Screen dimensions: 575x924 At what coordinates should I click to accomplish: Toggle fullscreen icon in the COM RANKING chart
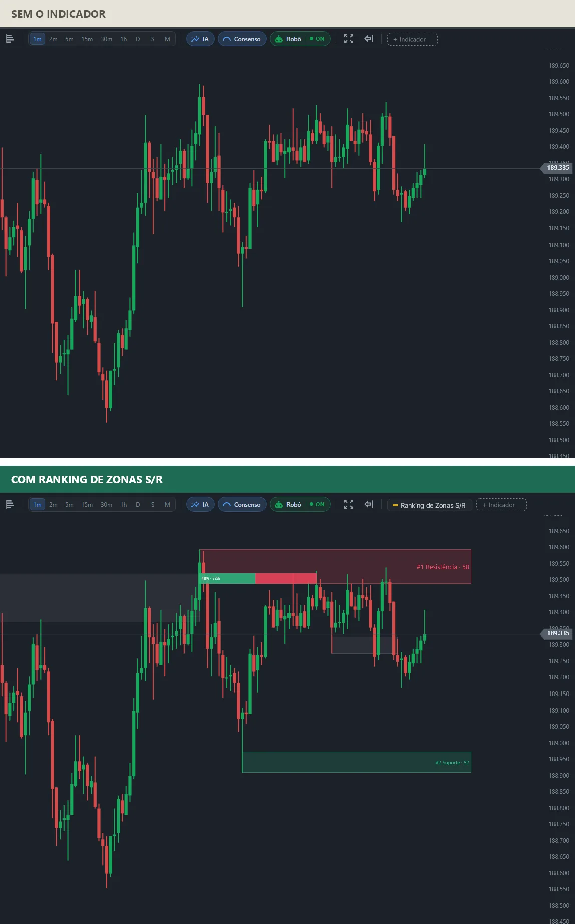(x=349, y=505)
